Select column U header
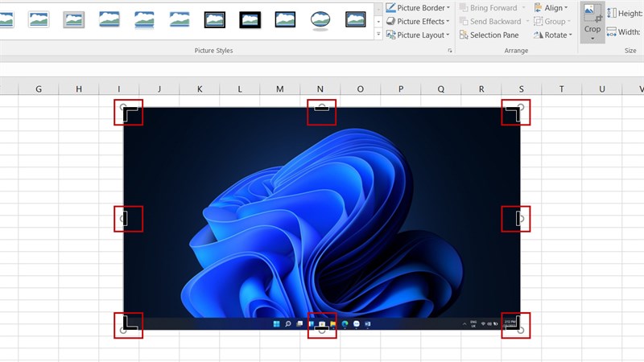The image size is (644, 362). (602, 89)
